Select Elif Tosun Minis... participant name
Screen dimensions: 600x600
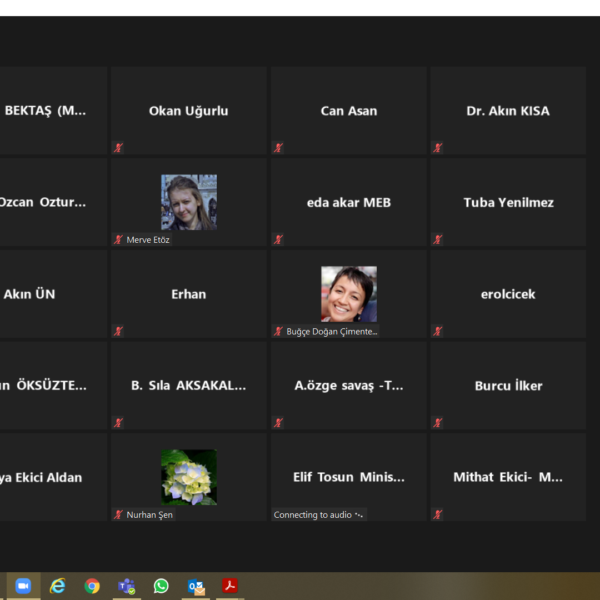pyautogui.click(x=349, y=477)
